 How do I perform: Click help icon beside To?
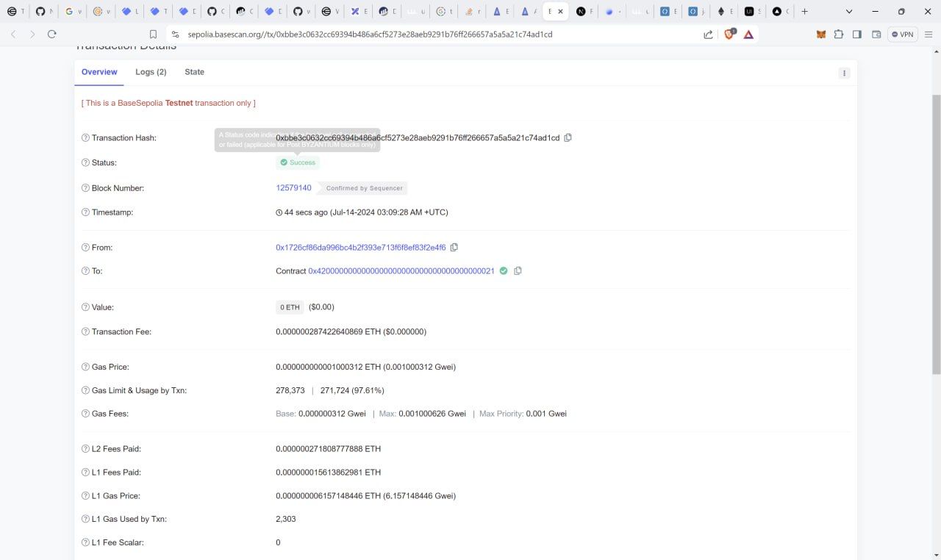coord(85,271)
